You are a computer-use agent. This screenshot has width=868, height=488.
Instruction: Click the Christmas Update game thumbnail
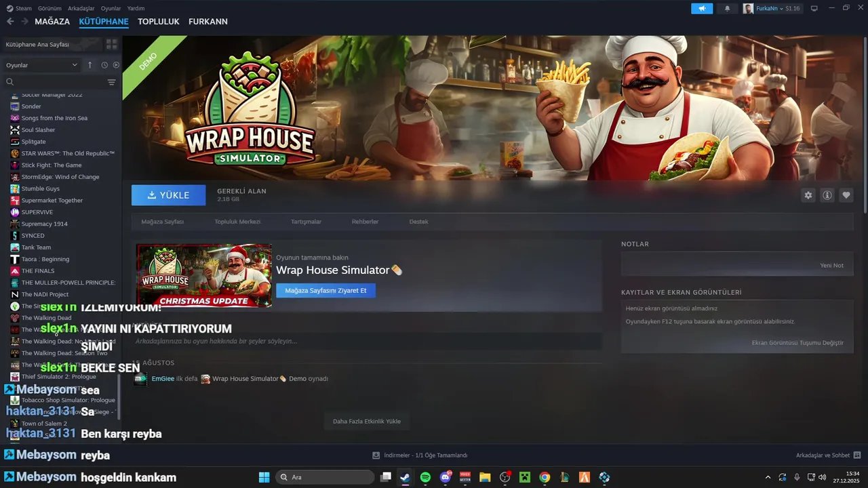[203, 275]
